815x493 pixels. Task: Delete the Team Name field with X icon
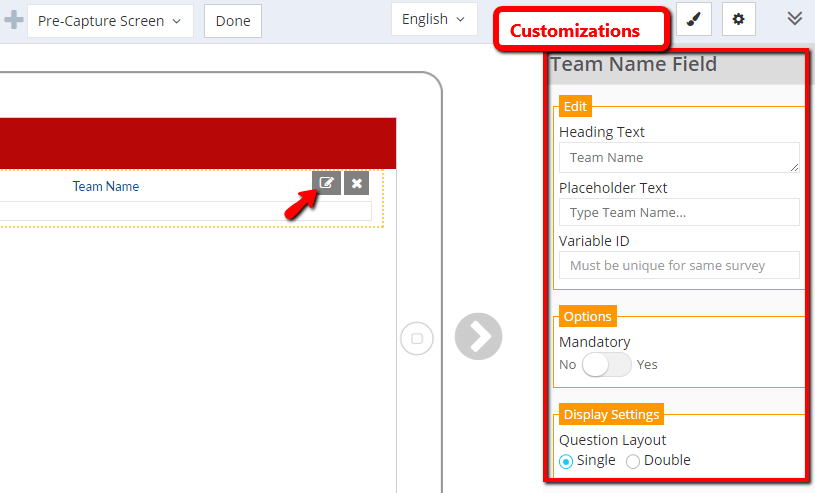357,183
